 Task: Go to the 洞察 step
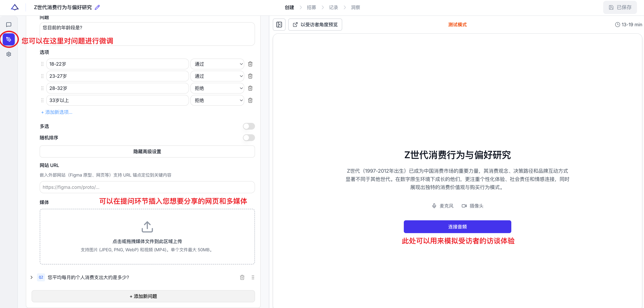coord(355,8)
